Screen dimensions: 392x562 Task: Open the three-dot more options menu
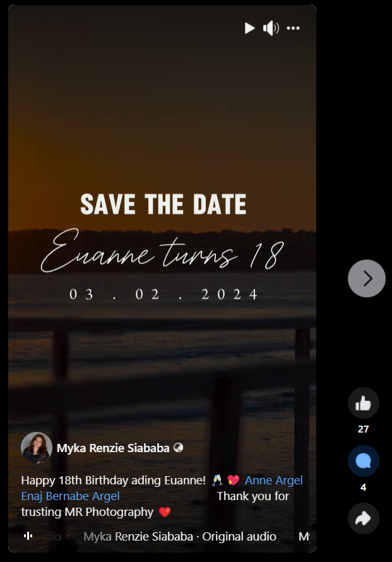(x=293, y=28)
